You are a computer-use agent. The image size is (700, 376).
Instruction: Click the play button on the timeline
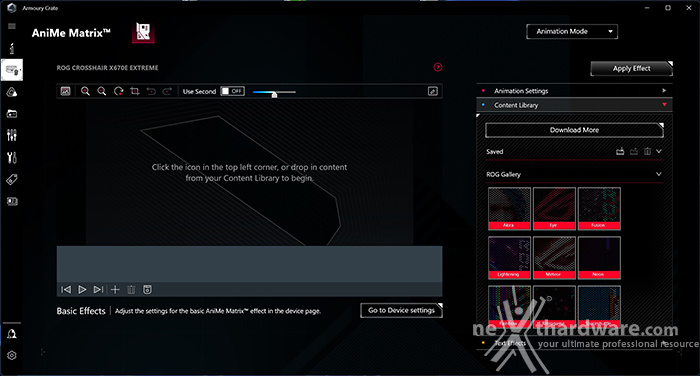click(x=82, y=289)
